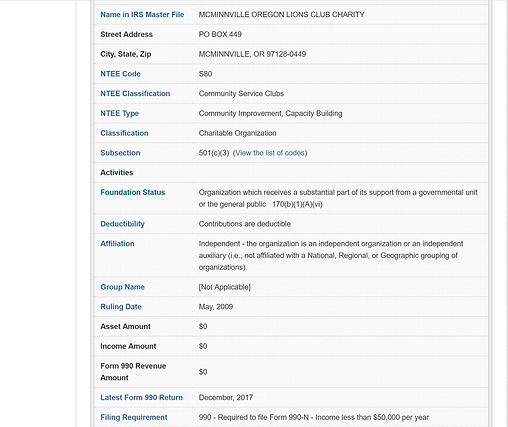Click the Street Address row label
This screenshot has width=508, height=427.
coord(126,34)
